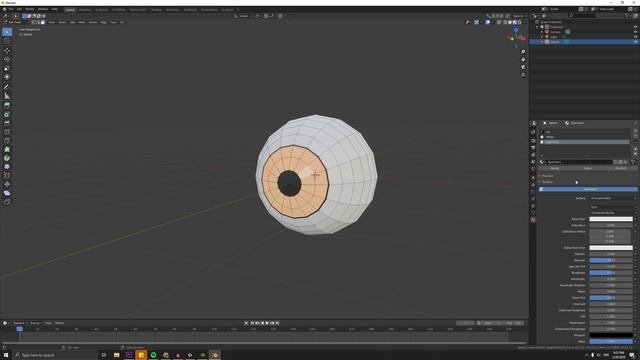
Task: Select the Loop Cut tool
Action: (x=7, y=132)
